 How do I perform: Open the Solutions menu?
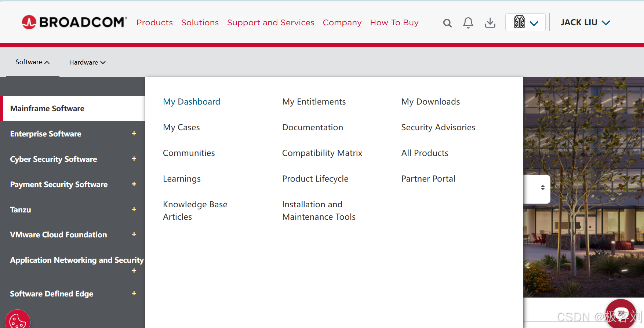(200, 23)
